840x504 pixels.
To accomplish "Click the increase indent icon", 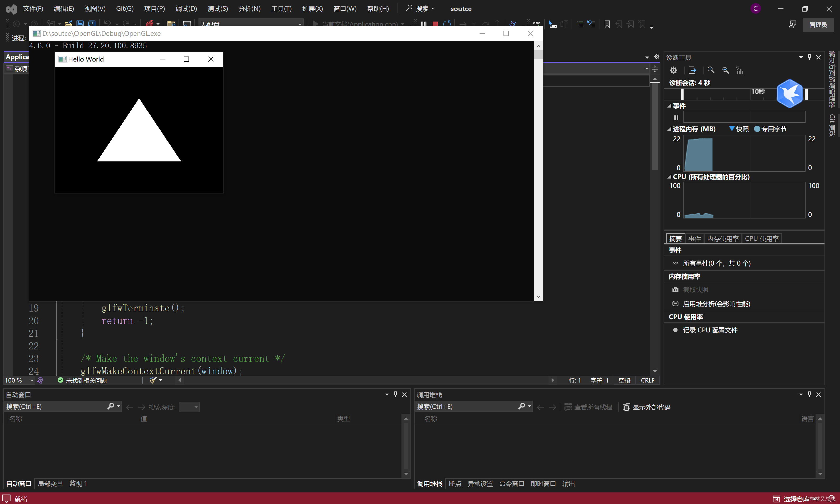I will click(580, 24).
